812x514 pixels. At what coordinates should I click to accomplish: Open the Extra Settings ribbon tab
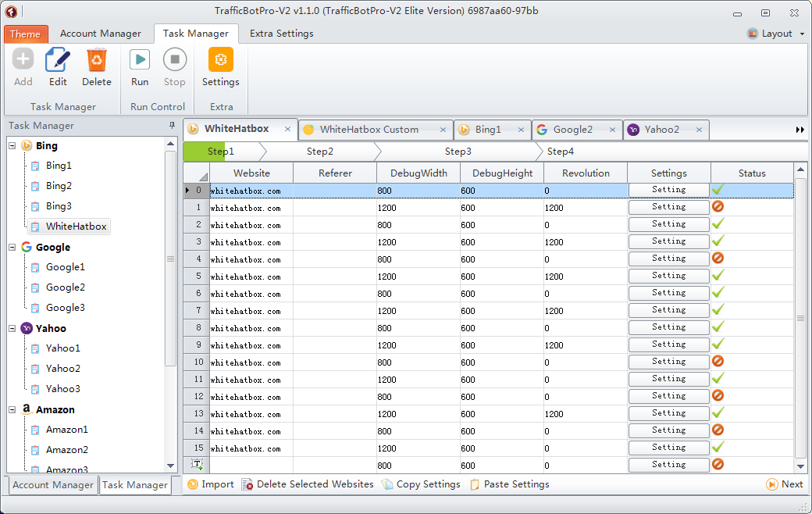point(282,34)
